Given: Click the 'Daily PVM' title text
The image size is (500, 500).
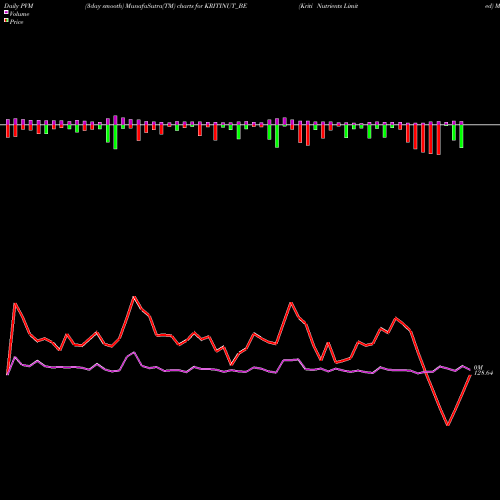Looking at the screenshot, I should click(19, 6).
